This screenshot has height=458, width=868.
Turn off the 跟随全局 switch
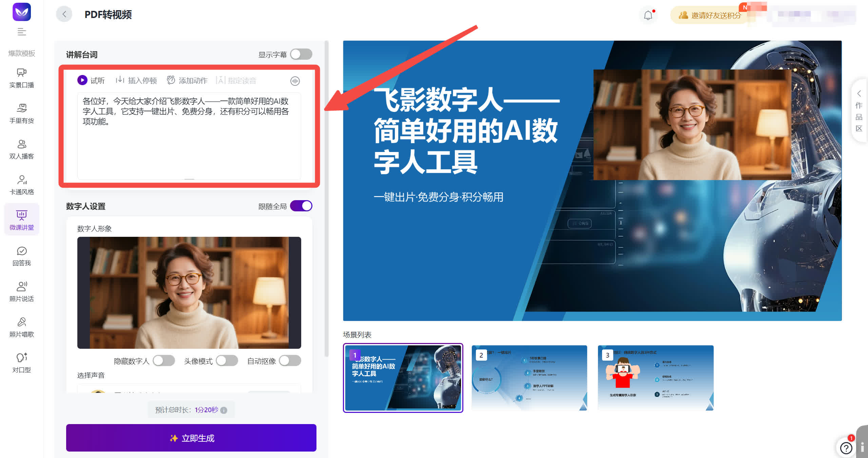pos(301,206)
